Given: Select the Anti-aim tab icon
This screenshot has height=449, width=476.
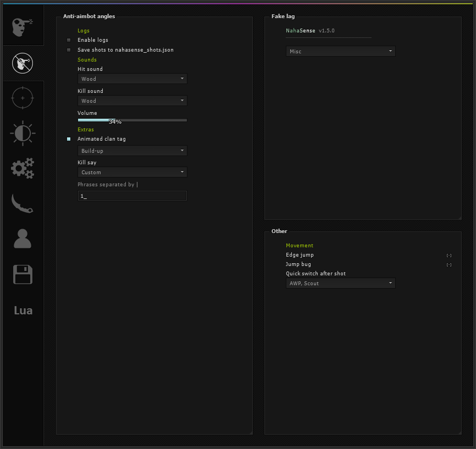Looking at the screenshot, I should pyautogui.click(x=23, y=63).
